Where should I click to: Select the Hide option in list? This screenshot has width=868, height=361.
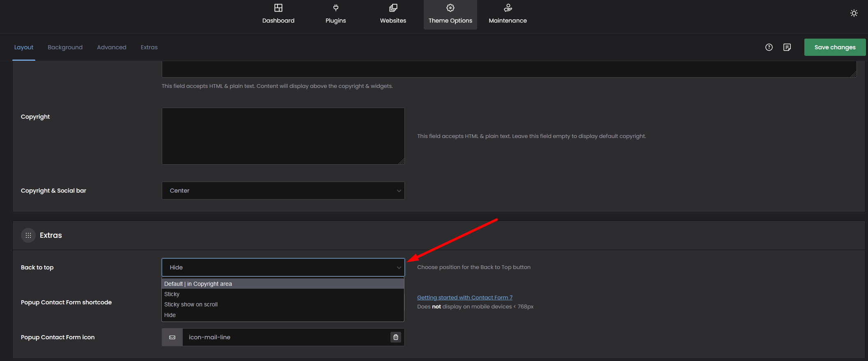coord(283,315)
